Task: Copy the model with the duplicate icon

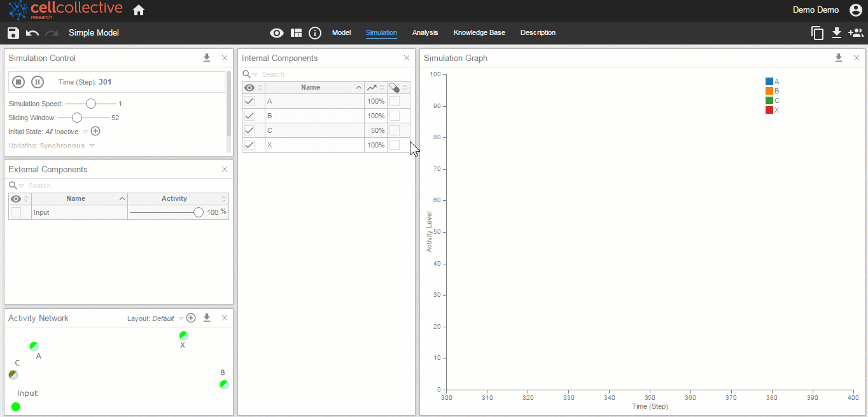Action: (818, 33)
